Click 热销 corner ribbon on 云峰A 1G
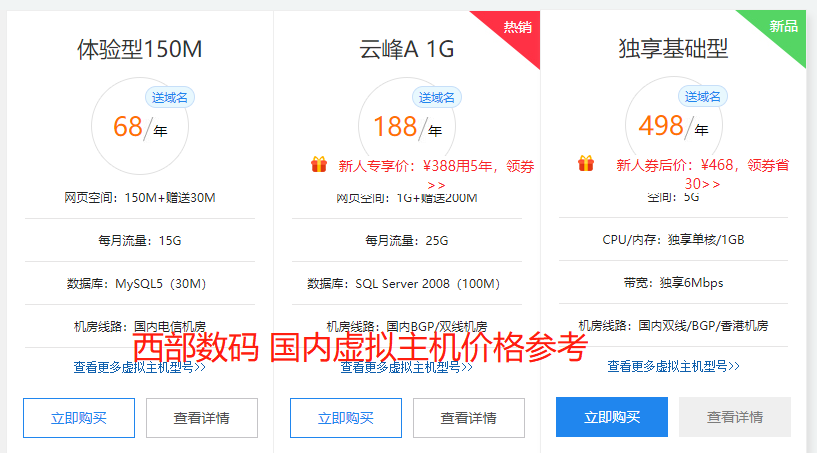Image resolution: width=817 pixels, height=453 pixels. (517, 27)
